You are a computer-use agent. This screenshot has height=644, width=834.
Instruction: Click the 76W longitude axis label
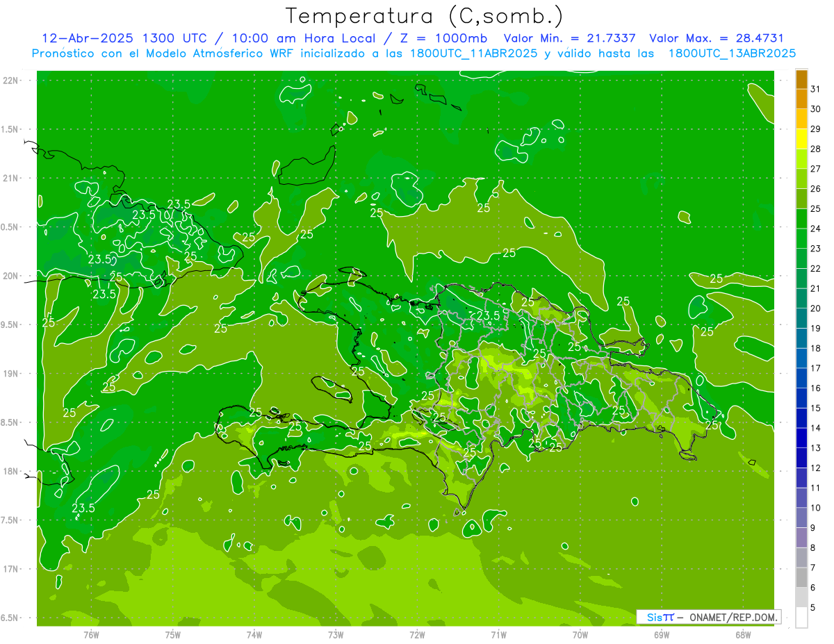91,634
